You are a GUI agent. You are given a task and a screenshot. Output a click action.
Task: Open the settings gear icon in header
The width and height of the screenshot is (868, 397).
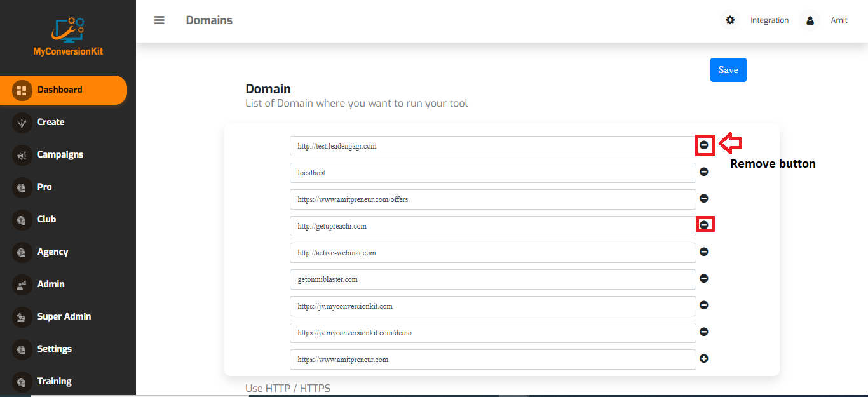tap(730, 20)
